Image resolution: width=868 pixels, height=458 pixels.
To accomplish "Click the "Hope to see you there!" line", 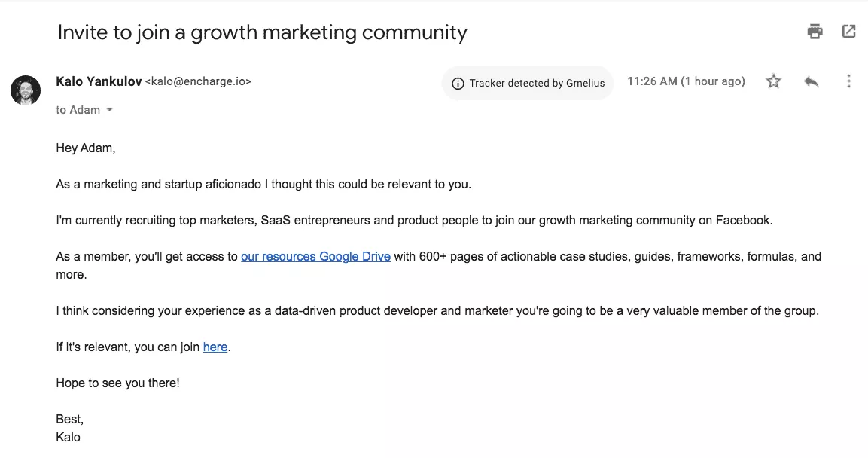I will click(117, 383).
